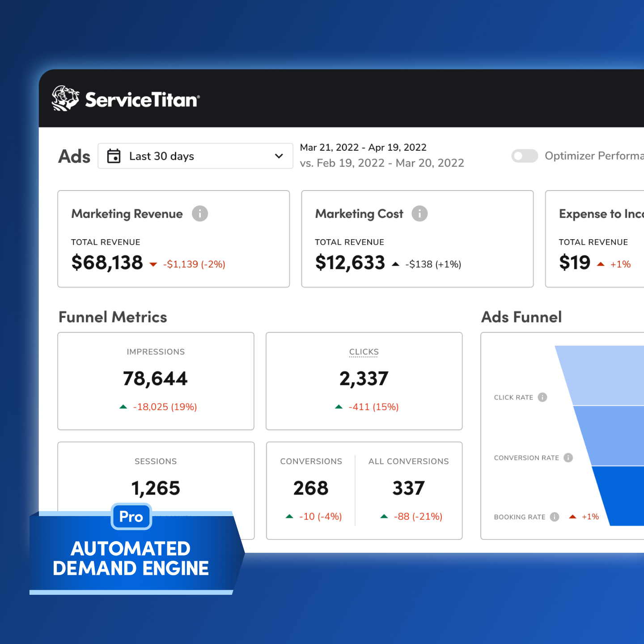Image resolution: width=644 pixels, height=644 pixels.
Task: Click the Marketing Revenue info icon
Action: click(x=200, y=213)
